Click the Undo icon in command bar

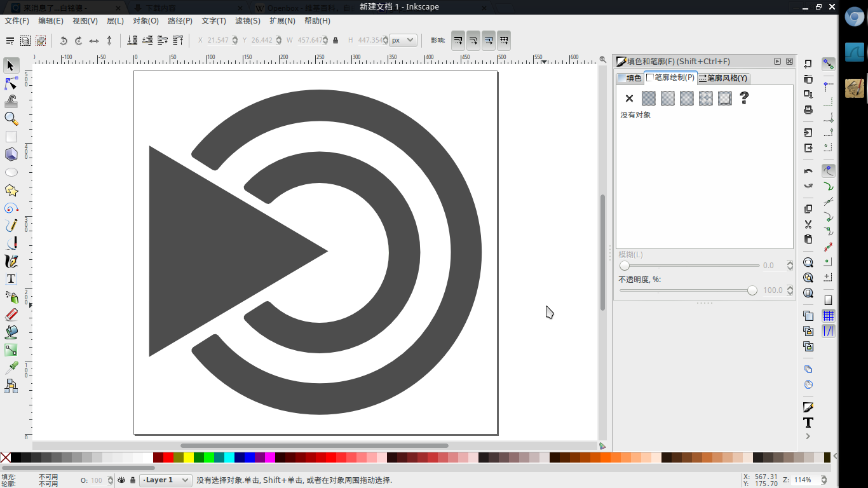808,171
